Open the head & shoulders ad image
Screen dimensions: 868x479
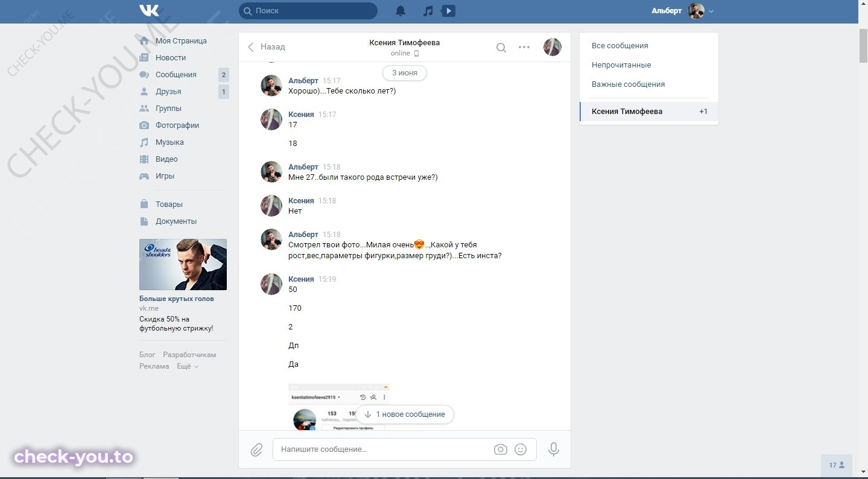183,265
